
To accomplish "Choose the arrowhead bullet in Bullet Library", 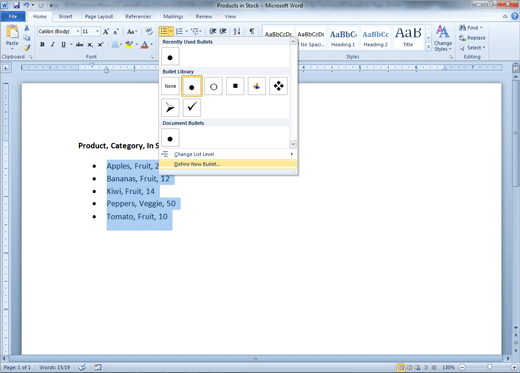I will pos(170,107).
